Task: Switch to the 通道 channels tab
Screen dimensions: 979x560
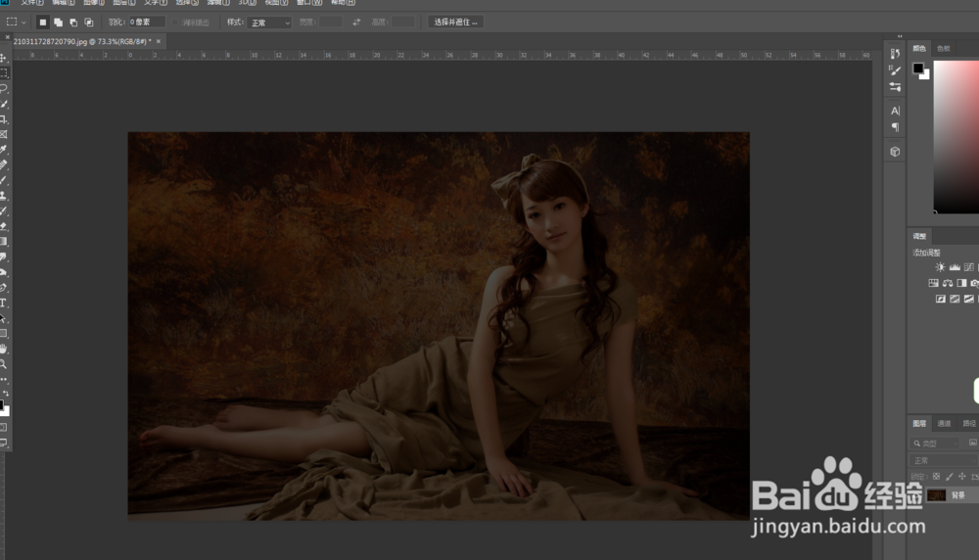Action: pyautogui.click(x=945, y=424)
